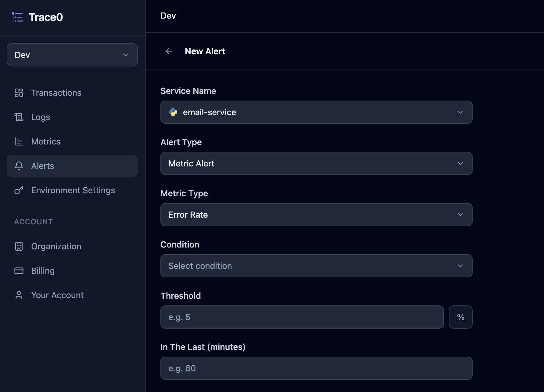Click the Billing credit card icon

click(x=19, y=271)
